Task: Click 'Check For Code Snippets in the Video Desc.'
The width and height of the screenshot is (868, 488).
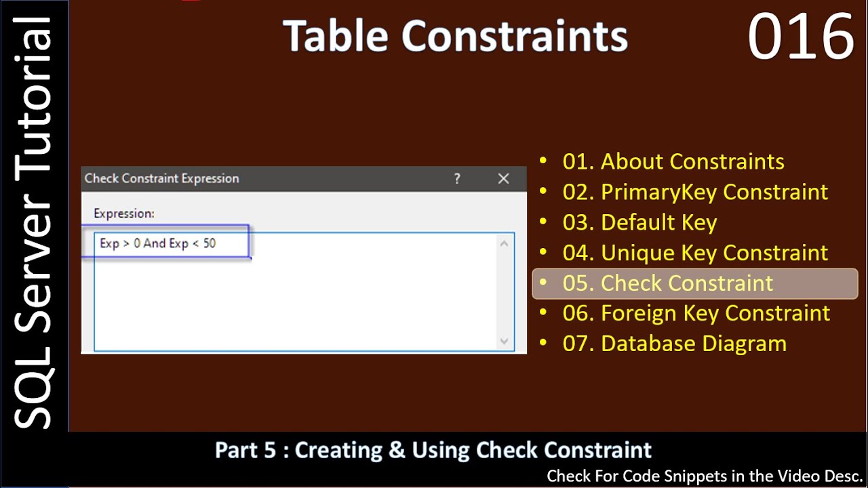Action: (x=705, y=476)
